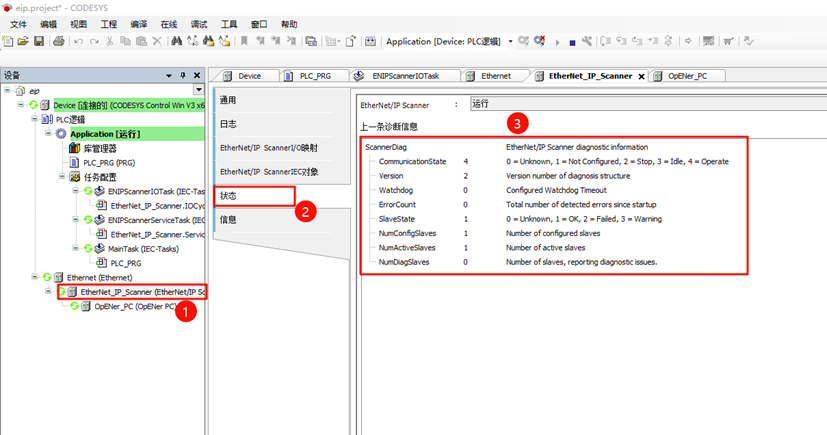Click the Undo arrow icon
The height and width of the screenshot is (435, 827).
coord(79,41)
